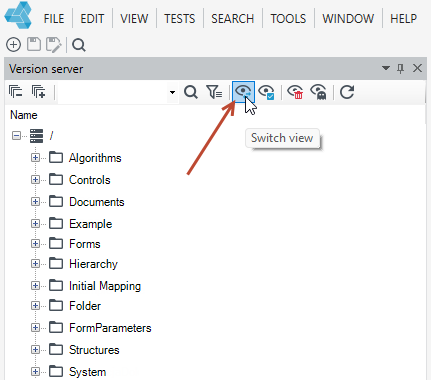Select the Controls tree item

90,180
